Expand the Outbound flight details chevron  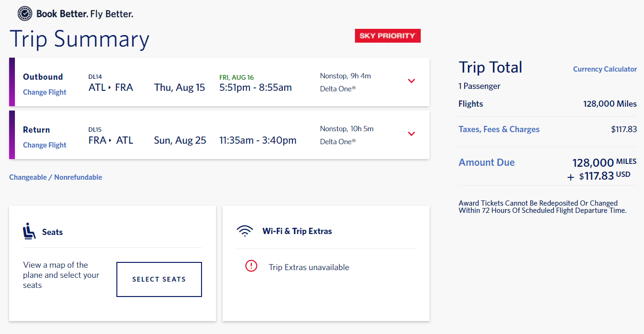pyautogui.click(x=411, y=81)
